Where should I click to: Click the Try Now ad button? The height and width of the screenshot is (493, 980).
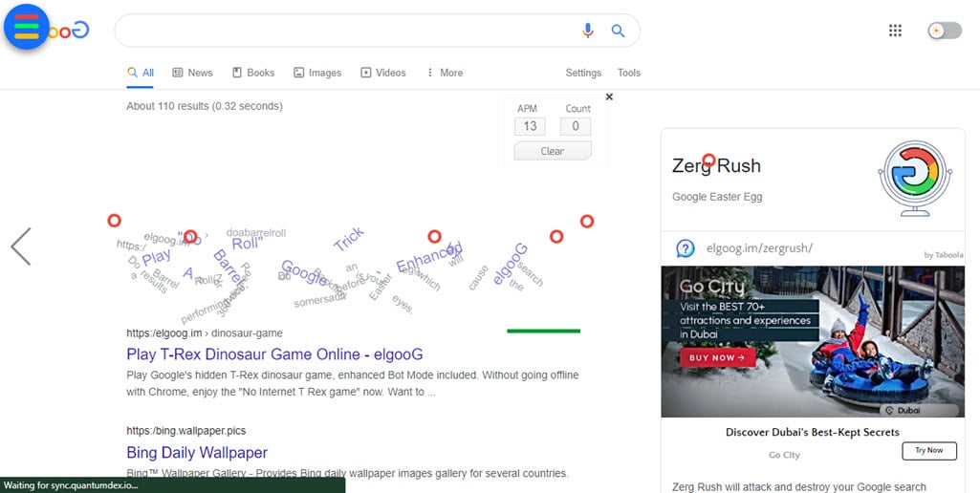click(928, 451)
